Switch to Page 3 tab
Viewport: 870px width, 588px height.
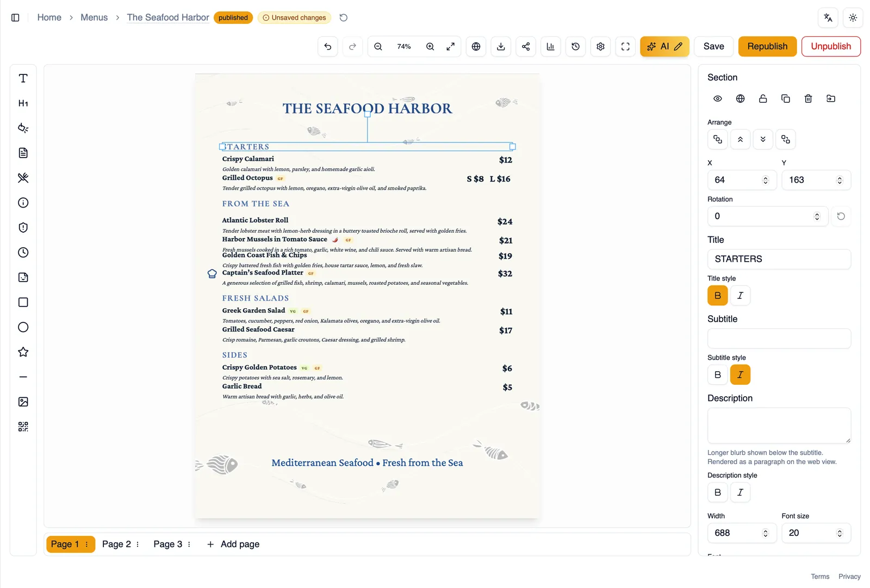coord(168,544)
